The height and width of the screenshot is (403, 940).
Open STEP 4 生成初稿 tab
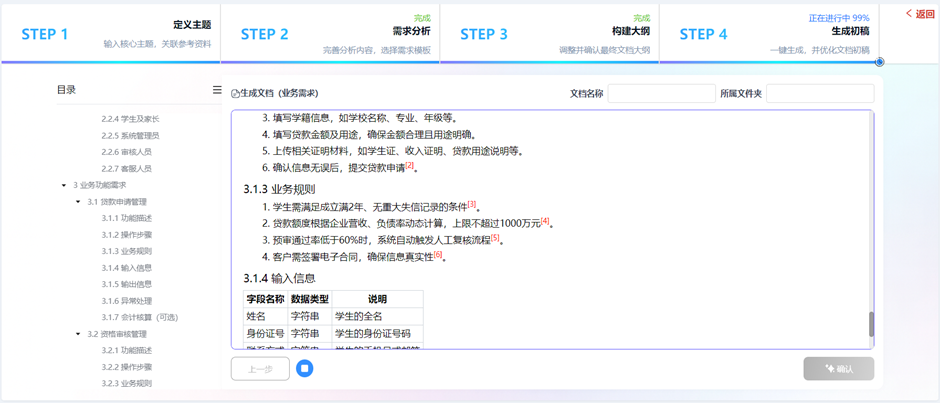(x=769, y=32)
